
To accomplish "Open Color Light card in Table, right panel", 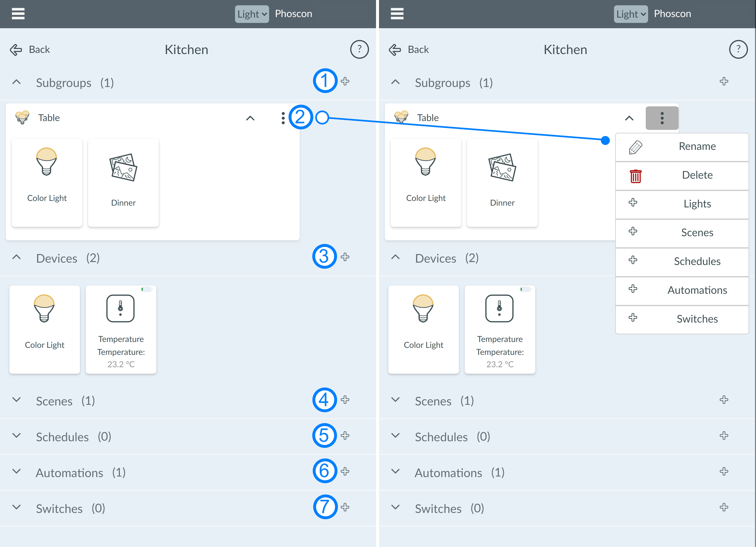I will pyautogui.click(x=426, y=183).
